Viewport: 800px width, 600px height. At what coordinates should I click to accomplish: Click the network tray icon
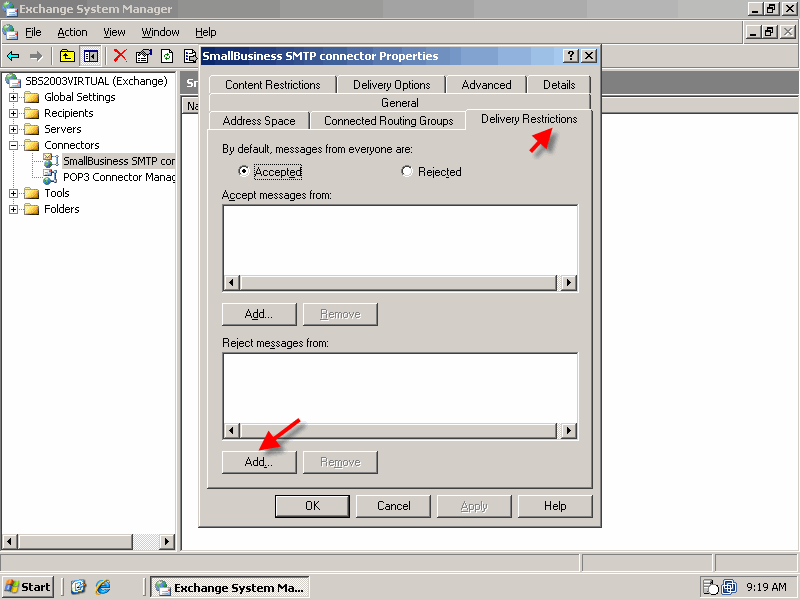tap(729, 587)
